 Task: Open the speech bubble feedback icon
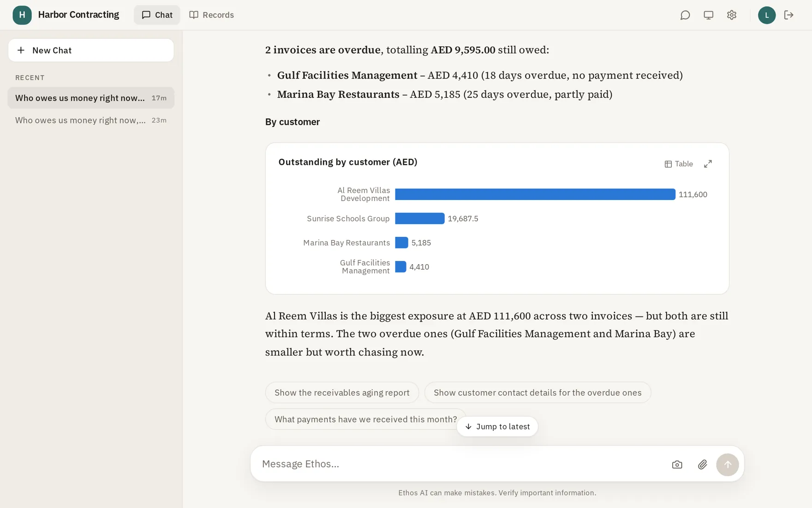click(x=685, y=15)
